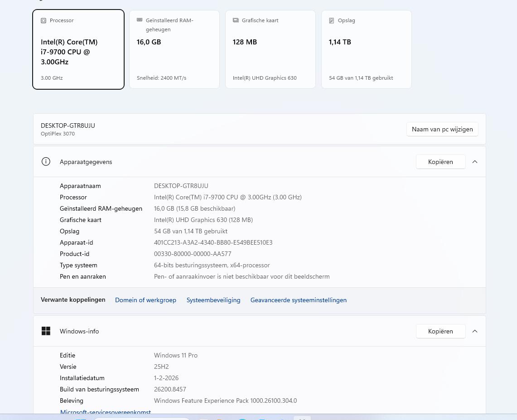Select the Opslag 1,14 TB card

366,49
